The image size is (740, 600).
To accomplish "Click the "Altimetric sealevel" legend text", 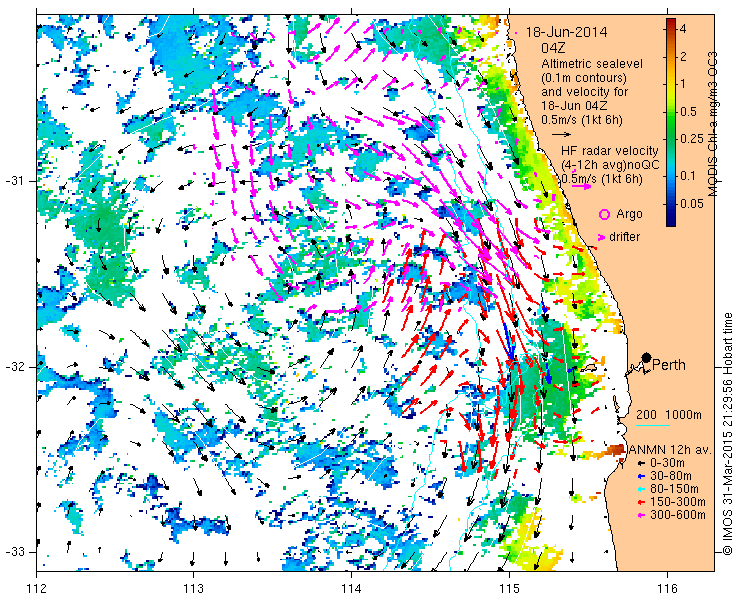I will click(x=592, y=64).
